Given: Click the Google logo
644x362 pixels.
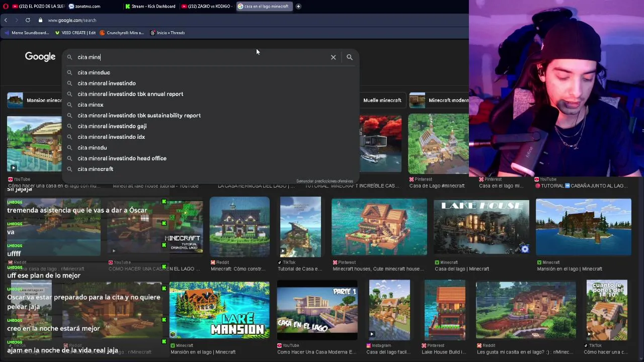Looking at the screenshot, I should point(40,57).
